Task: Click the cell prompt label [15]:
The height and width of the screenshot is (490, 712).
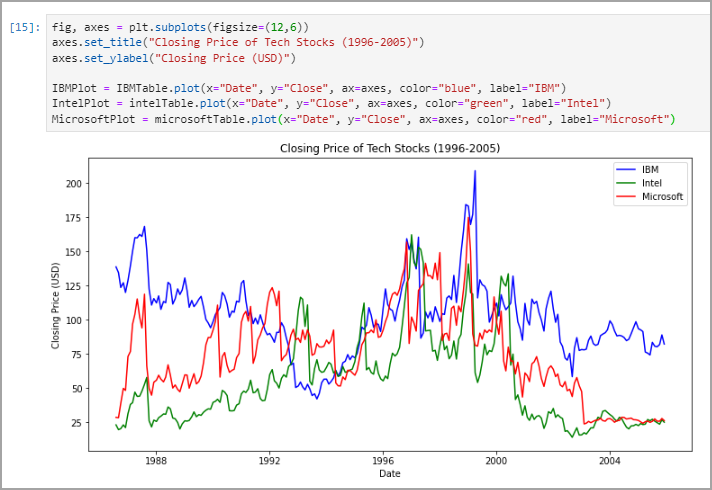Action: pos(25,27)
